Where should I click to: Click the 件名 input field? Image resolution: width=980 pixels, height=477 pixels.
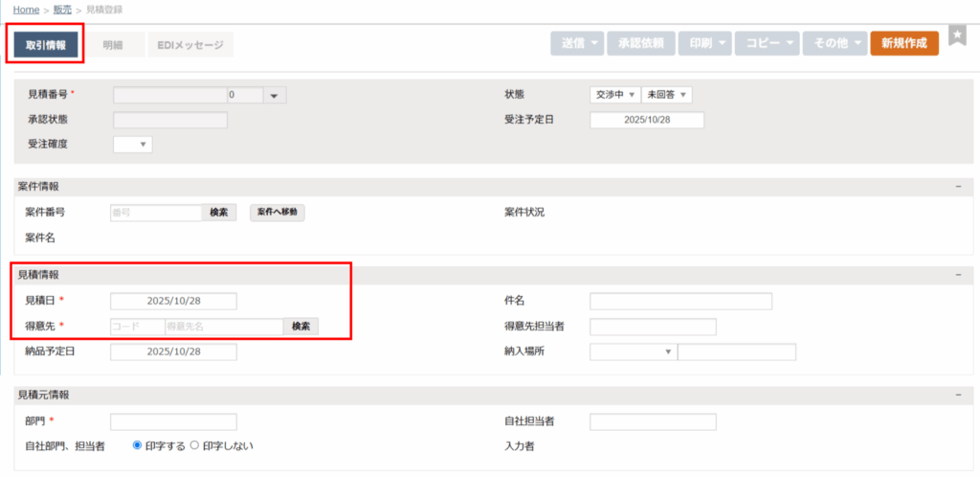point(680,302)
